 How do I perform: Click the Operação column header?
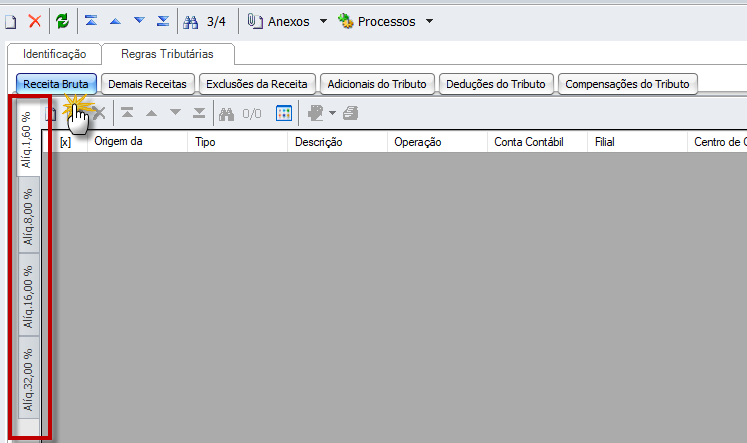tap(438, 142)
